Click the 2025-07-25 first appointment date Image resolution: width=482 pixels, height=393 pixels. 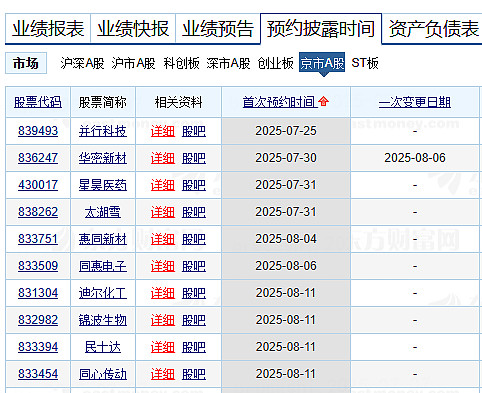tap(286, 131)
